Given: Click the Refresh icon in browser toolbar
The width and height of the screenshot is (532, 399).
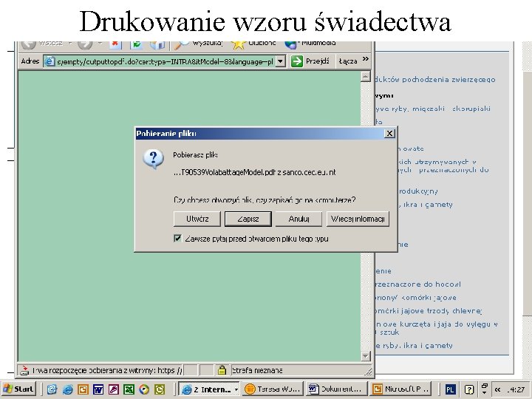Looking at the screenshot, I should coord(136,44).
